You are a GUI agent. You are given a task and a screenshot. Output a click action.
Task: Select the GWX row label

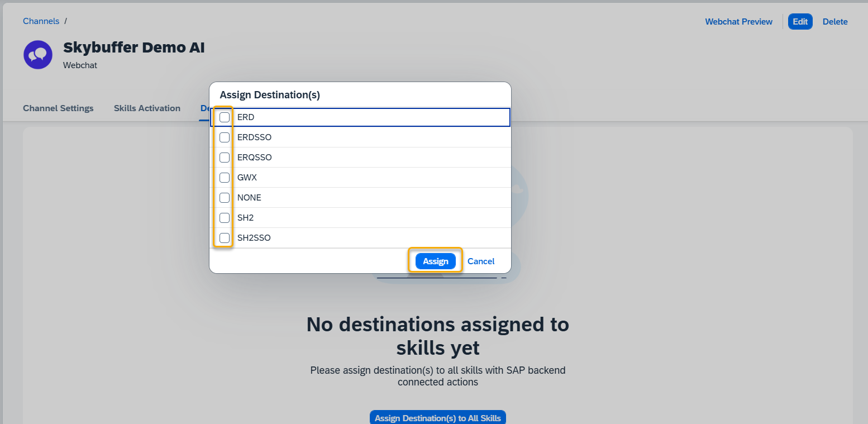[x=247, y=178]
